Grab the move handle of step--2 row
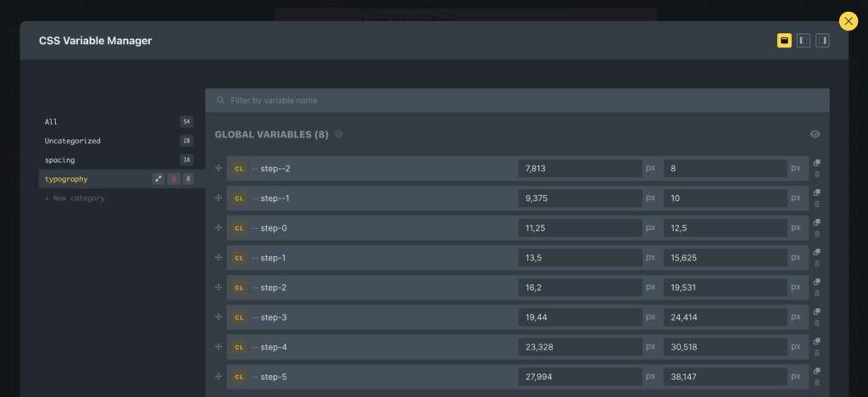 (219, 168)
